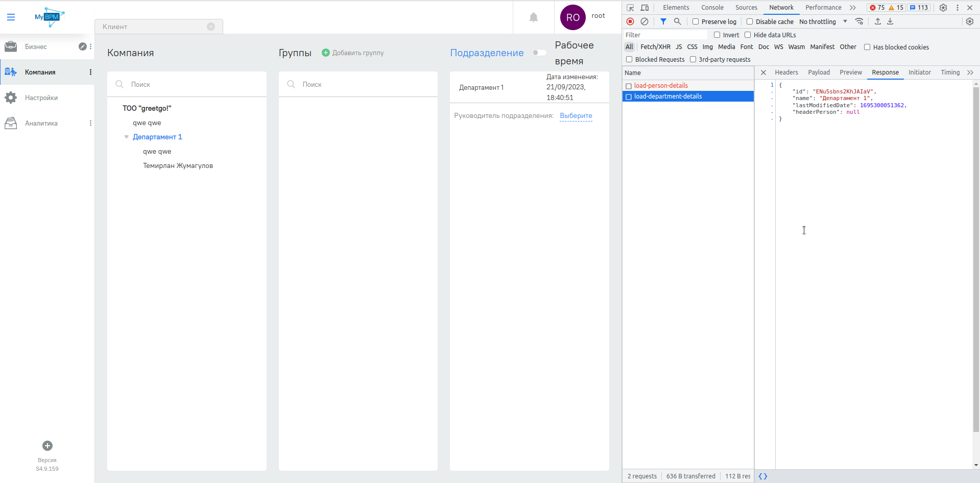Click the pretty print braces icon

[763, 476]
